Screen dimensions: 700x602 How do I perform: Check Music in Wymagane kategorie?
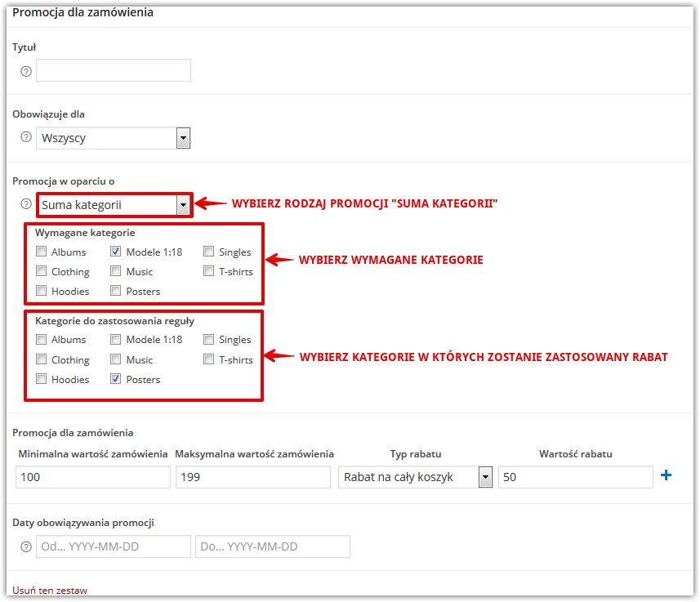[x=116, y=271]
